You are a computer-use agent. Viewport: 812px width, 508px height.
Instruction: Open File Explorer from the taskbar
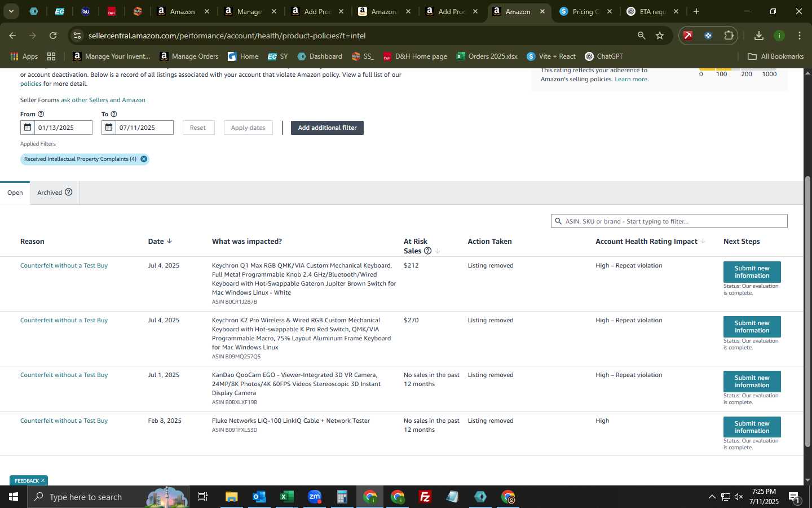[x=231, y=497]
